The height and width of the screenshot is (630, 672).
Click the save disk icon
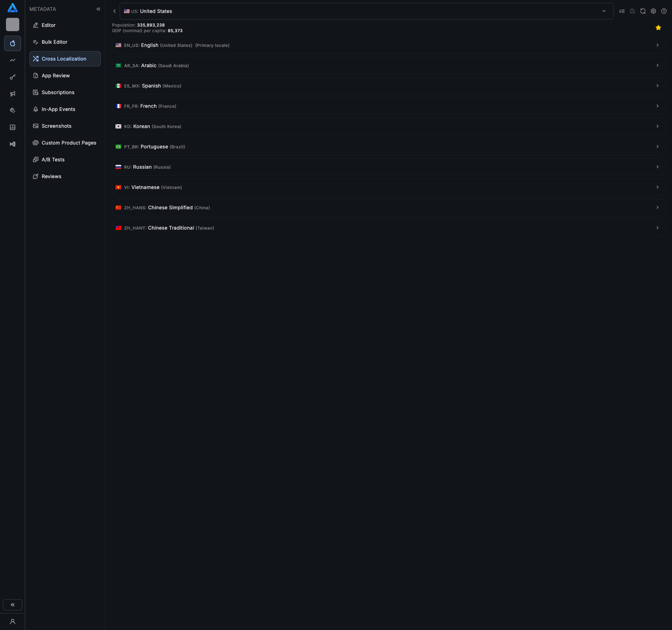coord(632,11)
